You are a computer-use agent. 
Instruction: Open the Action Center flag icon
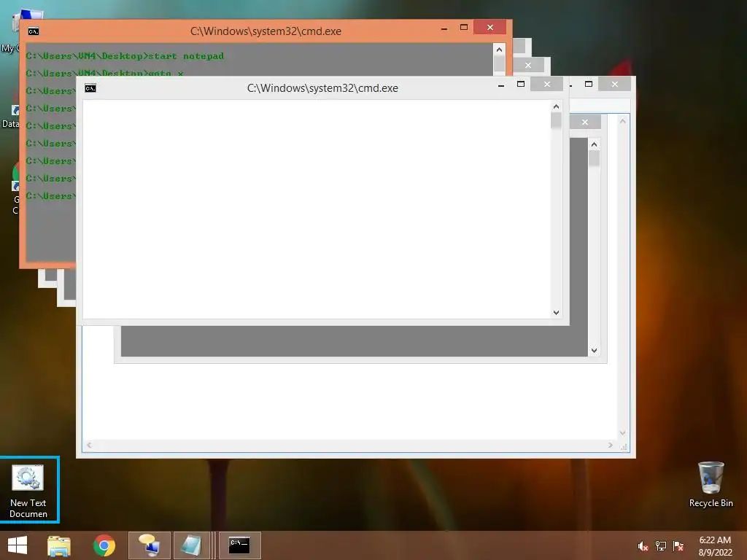point(678,546)
